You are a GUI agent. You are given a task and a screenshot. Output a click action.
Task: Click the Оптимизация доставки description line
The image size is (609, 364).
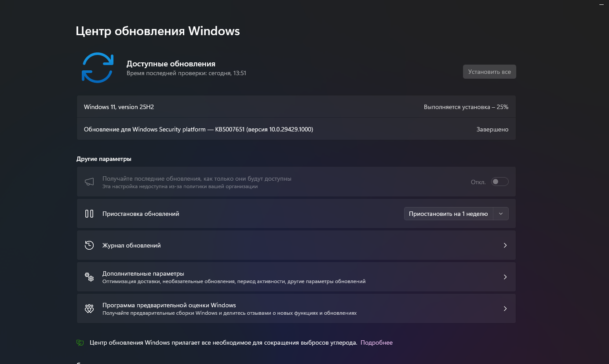[x=234, y=281]
